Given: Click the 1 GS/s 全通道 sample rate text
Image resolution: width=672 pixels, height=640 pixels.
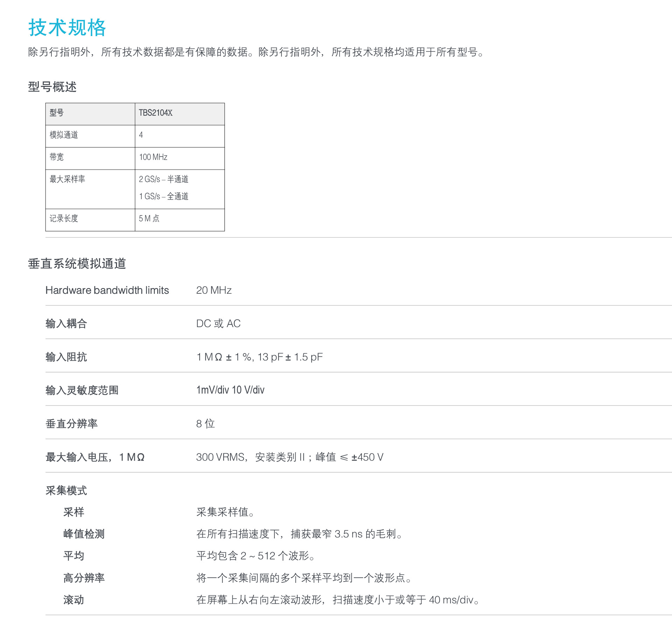Looking at the screenshot, I should [163, 196].
